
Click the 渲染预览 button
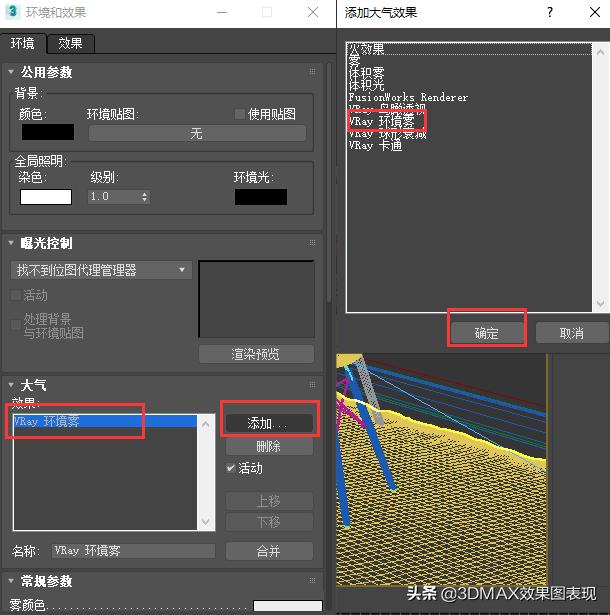256,354
